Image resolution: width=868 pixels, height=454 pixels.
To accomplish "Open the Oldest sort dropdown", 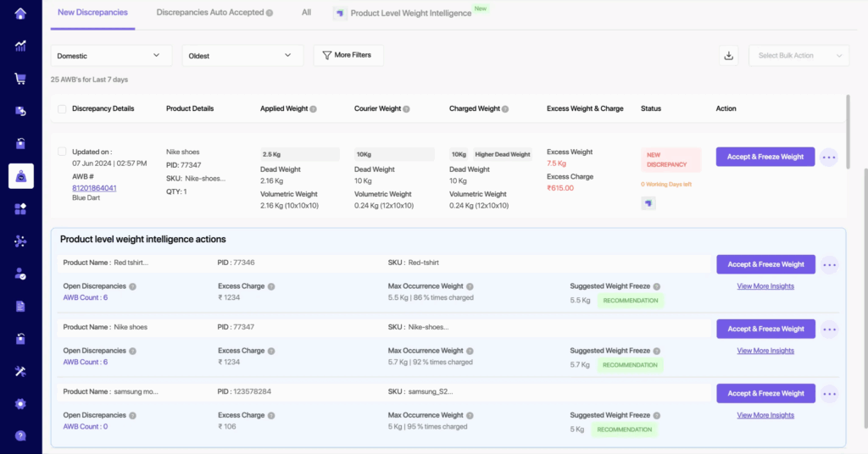I will pyautogui.click(x=242, y=56).
